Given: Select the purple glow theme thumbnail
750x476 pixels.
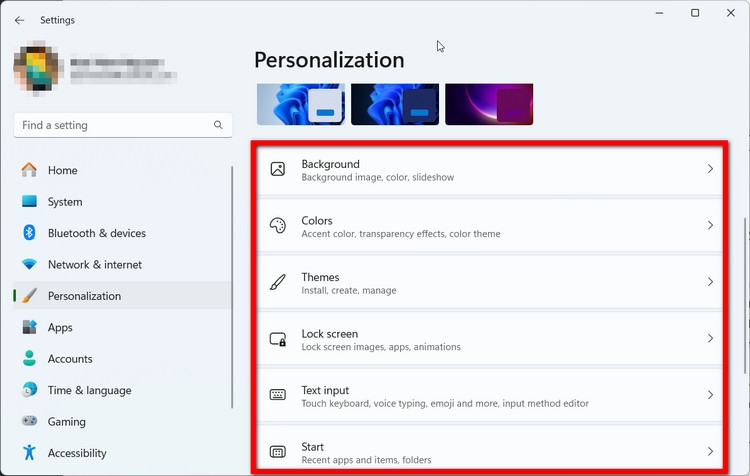Looking at the screenshot, I should coord(489,104).
